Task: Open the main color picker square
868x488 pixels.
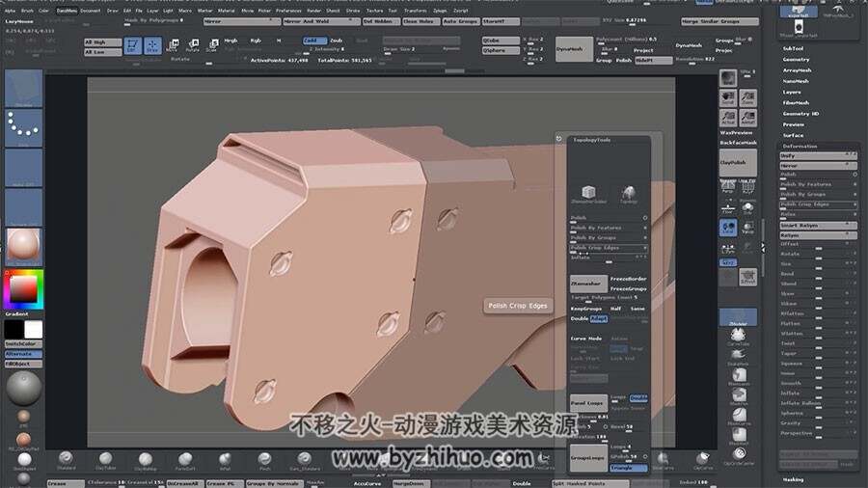Action: pos(23,288)
